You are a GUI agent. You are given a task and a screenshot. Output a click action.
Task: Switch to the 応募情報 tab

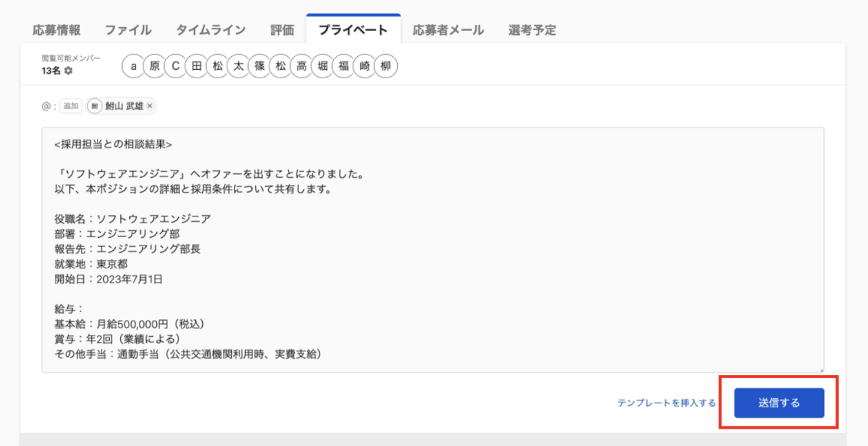57,30
